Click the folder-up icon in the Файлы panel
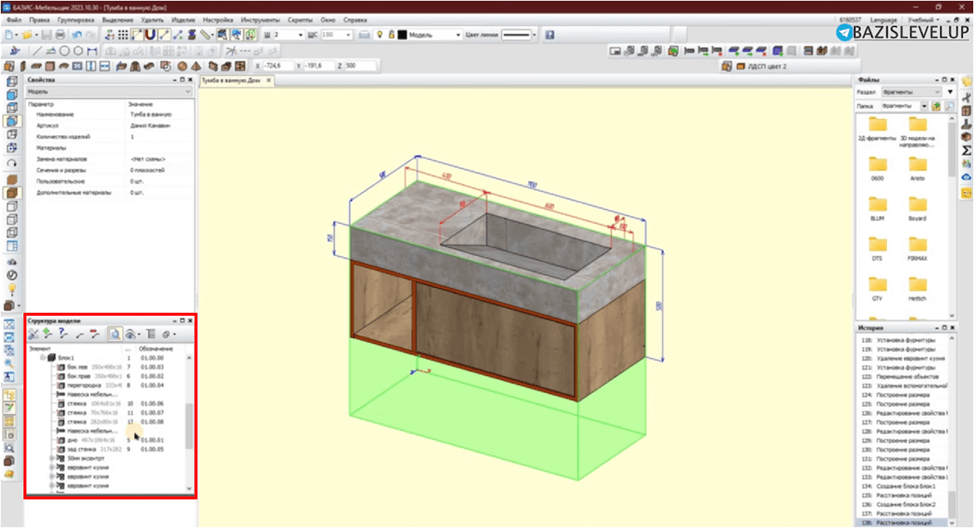The image size is (974, 528). click(x=937, y=106)
